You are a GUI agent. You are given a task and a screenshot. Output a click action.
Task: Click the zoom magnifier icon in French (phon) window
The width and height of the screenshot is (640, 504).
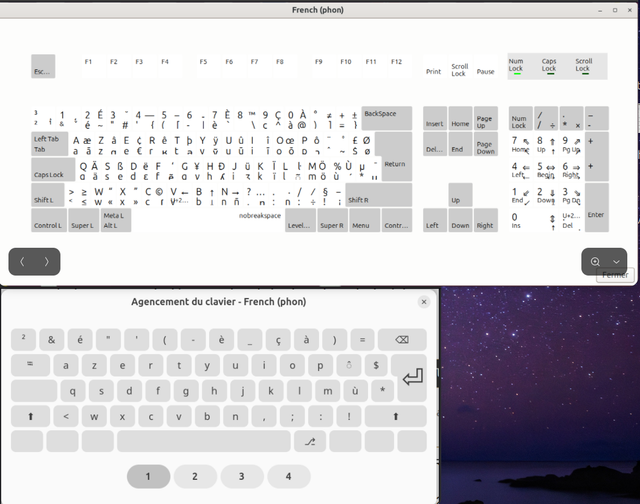tap(595, 262)
